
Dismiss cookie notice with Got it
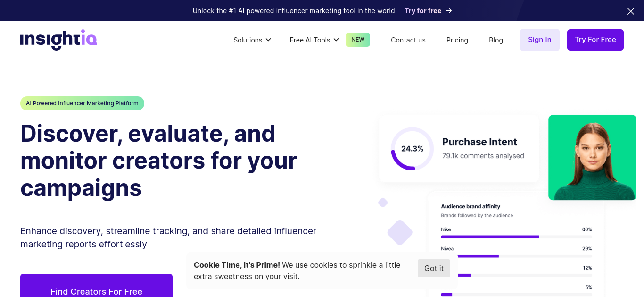(x=434, y=268)
